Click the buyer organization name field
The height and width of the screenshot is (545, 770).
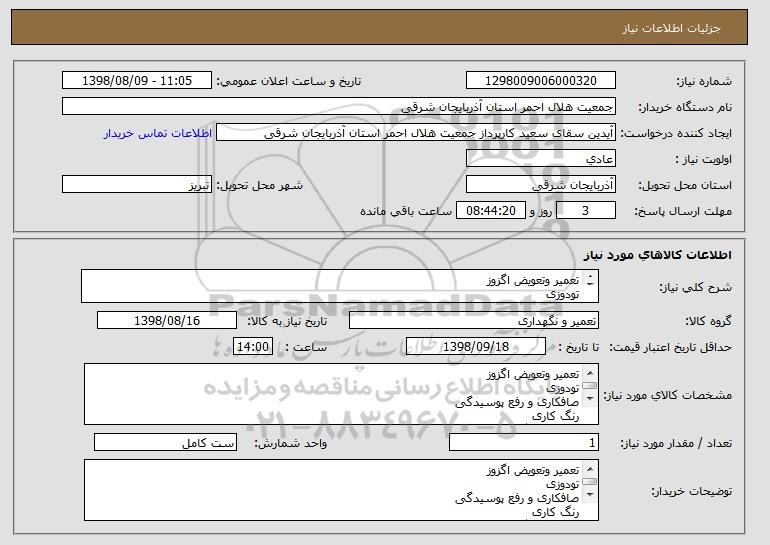coord(339,107)
